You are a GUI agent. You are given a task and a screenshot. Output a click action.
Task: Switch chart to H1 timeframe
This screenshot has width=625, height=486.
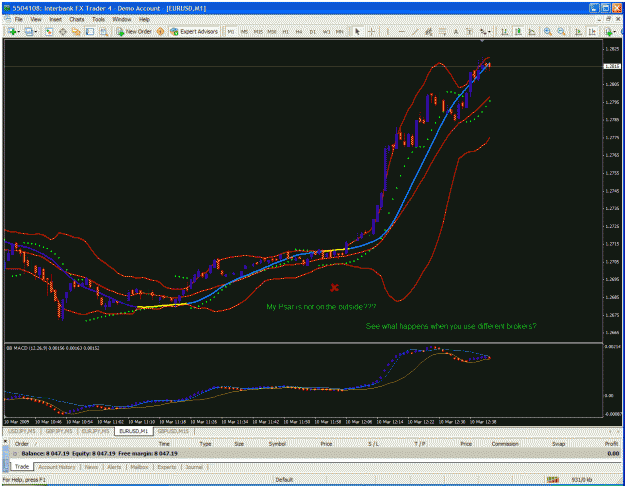pos(285,31)
